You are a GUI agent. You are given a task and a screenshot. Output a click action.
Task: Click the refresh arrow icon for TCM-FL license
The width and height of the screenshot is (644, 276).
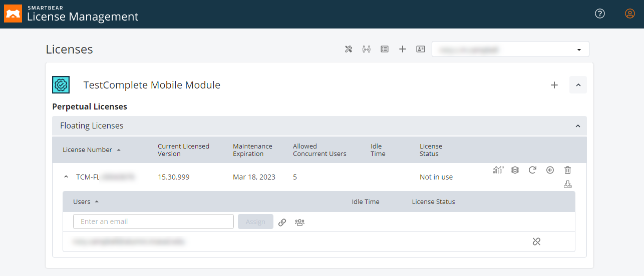(532, 170)
